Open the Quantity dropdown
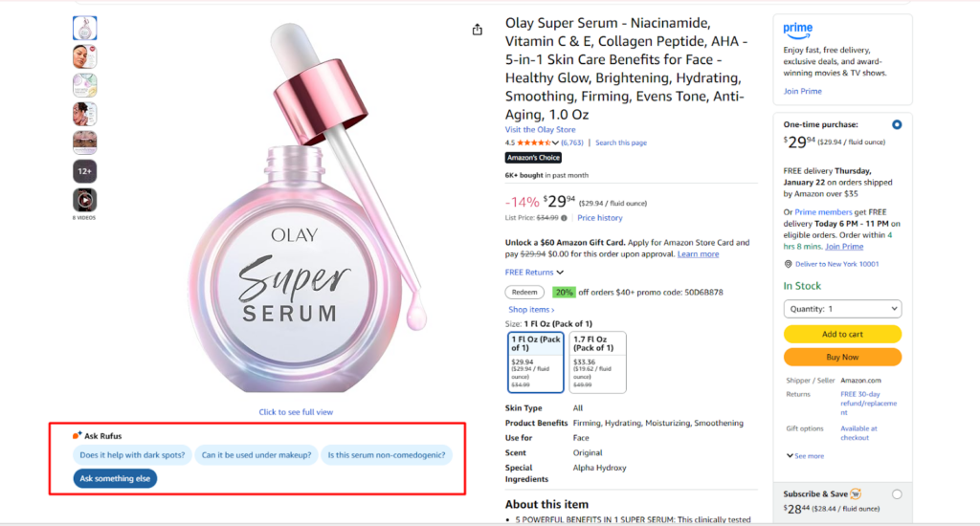The height and width of the screenshot is (526, 980). point(842,309)
